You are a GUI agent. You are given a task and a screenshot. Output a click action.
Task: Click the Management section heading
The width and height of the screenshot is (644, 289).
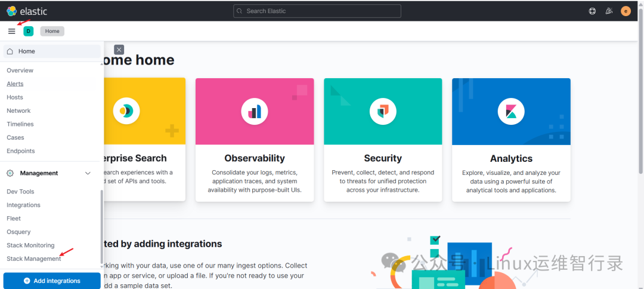[x=39, y=173]
